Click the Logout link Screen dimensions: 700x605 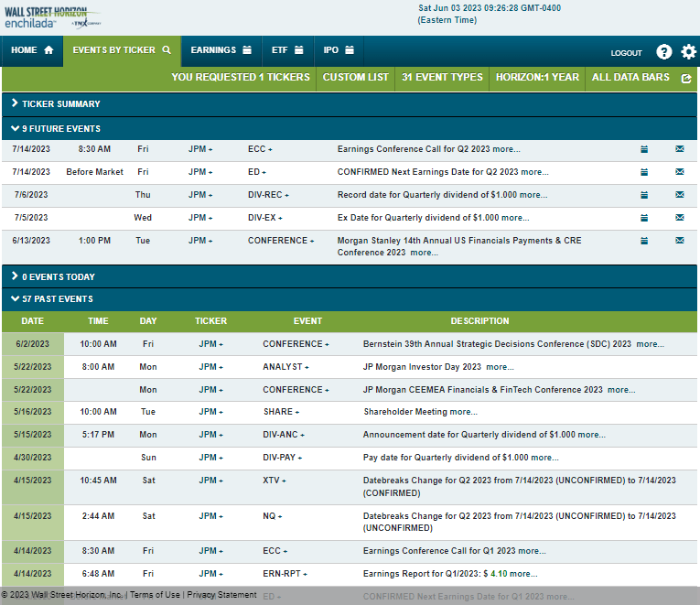(x=626, y=53)
